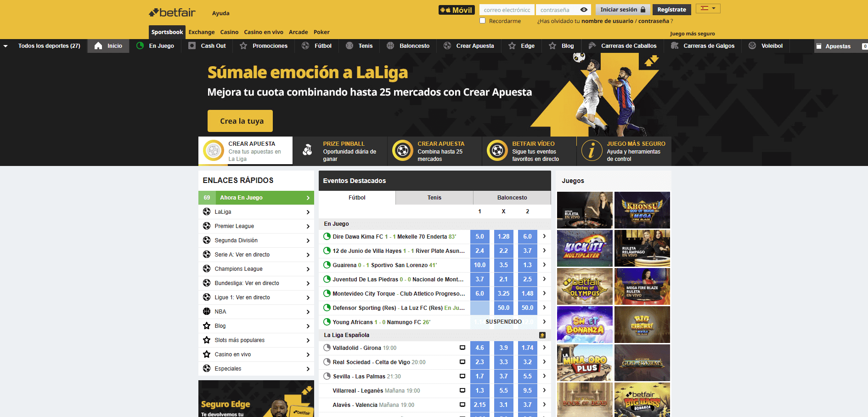
Task: Switch to the Casino tab
Action: (x=229, y=32)
